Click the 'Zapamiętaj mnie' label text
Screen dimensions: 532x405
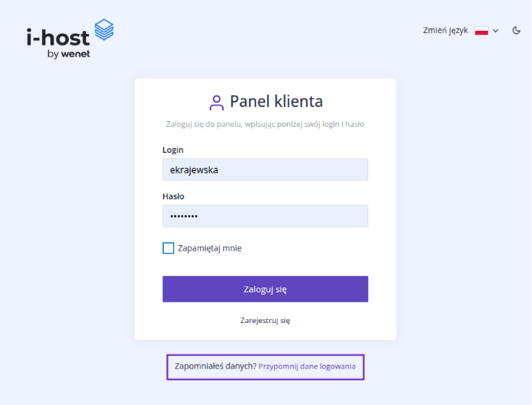pyautogui.click(x=210, y=248)
